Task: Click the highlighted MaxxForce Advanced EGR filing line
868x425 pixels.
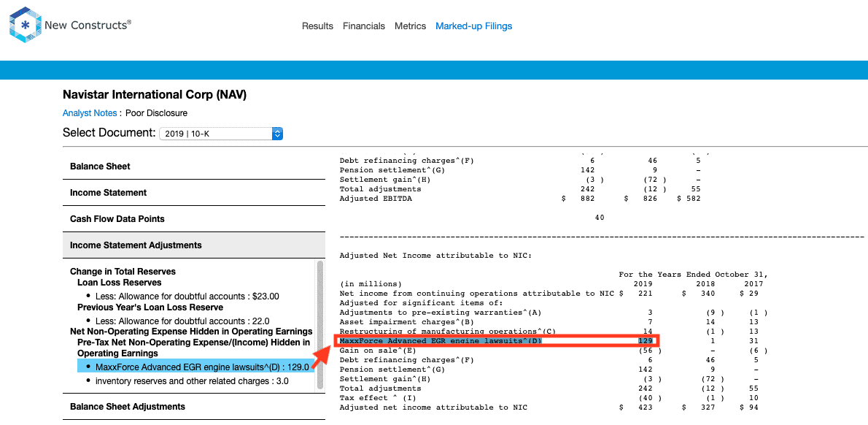Action: tap(497, 341)
